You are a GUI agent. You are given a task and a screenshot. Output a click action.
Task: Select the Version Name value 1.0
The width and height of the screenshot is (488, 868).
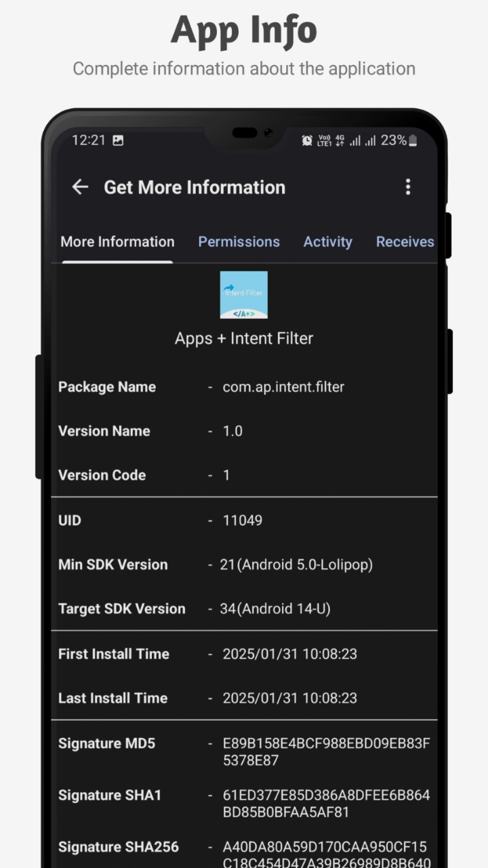coord(232,431)
